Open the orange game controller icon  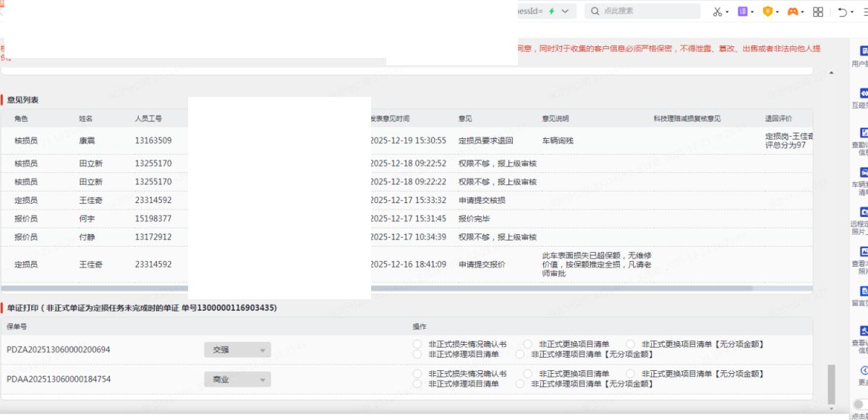click(793, 12)
